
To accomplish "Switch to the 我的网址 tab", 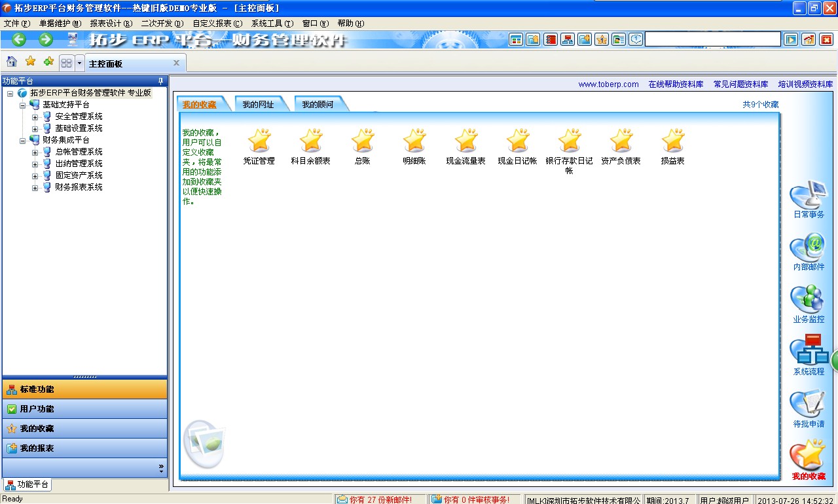I will [258, 105].
